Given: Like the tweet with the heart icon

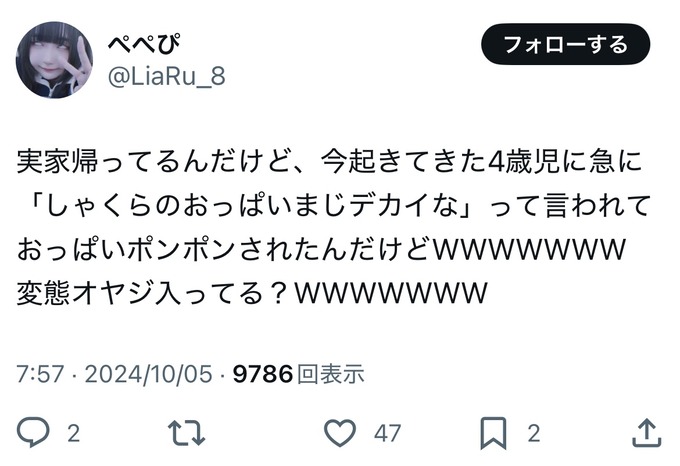Looking at the screenshot, I should pos(340,433).
